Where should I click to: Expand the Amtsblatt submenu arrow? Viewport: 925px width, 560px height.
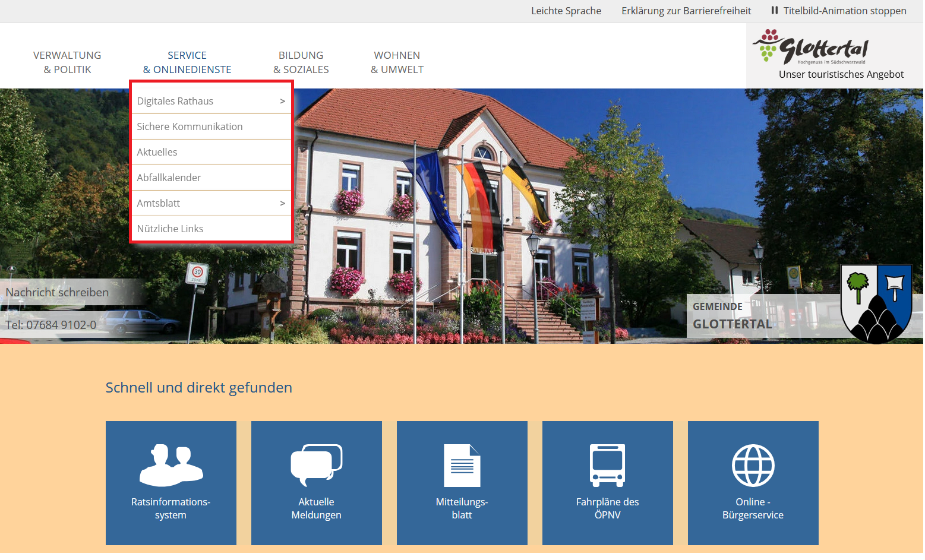coord(282,204)
